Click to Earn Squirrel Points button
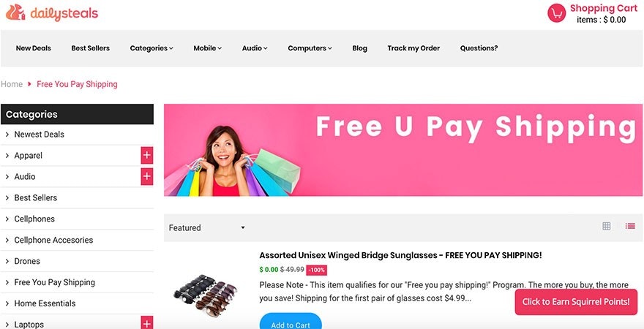Viewport: 644px width, 329px height. [x=576, y=302]
